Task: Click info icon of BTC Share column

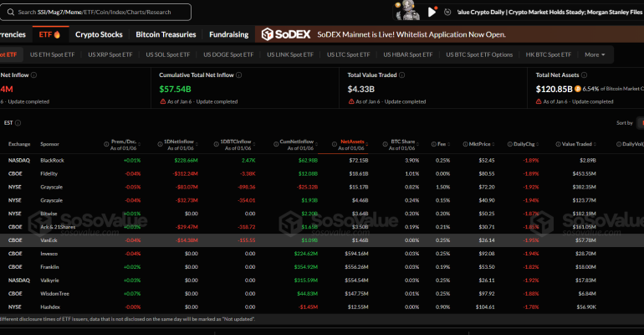Action: 385,144
